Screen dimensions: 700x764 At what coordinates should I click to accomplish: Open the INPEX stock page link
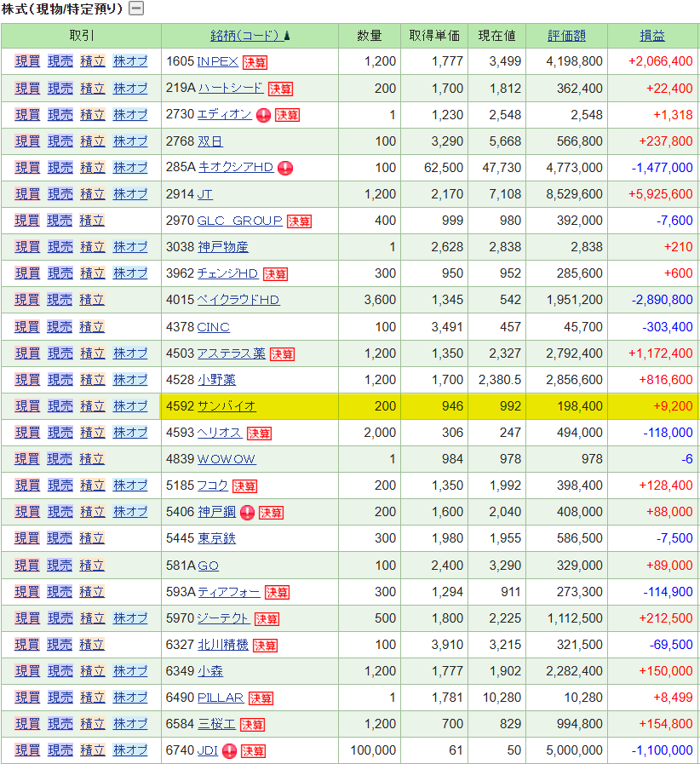[x=218, y=61]
